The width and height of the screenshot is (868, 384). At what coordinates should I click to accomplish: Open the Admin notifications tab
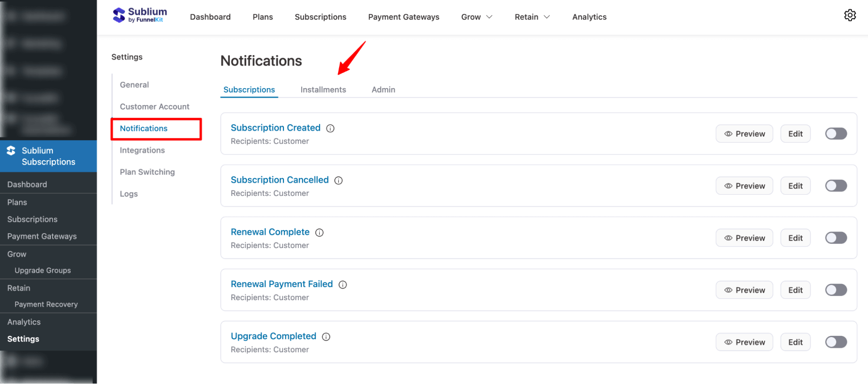383,89
